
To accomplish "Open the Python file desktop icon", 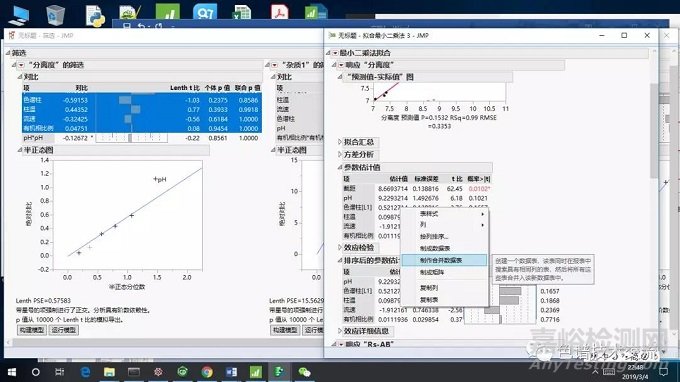I will coord(95,16).
